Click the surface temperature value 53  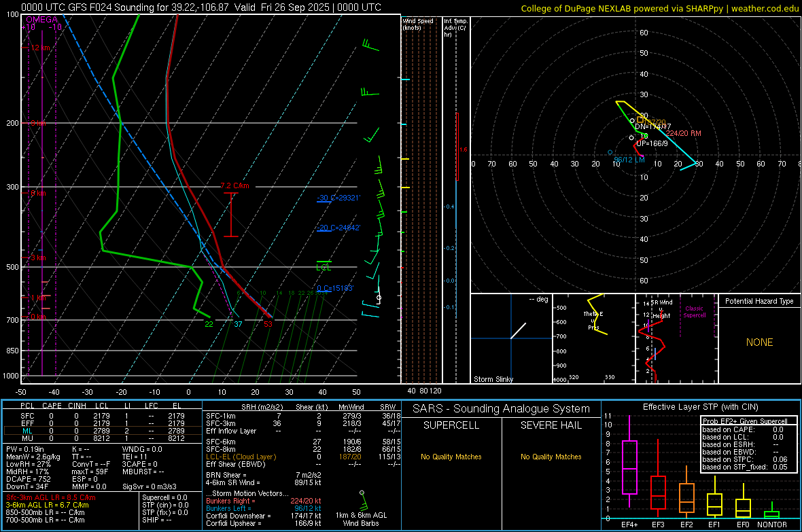[268, 324]
